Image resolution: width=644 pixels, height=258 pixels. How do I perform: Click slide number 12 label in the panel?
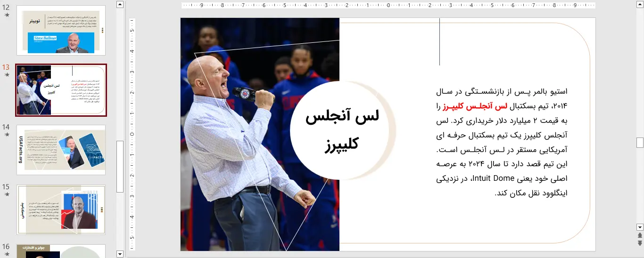point(6,7)
